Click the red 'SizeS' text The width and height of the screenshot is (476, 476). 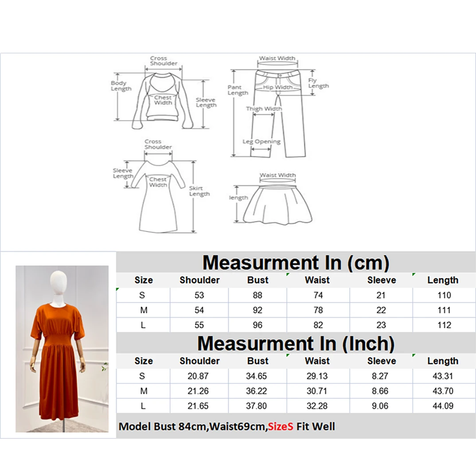(281, 426)
